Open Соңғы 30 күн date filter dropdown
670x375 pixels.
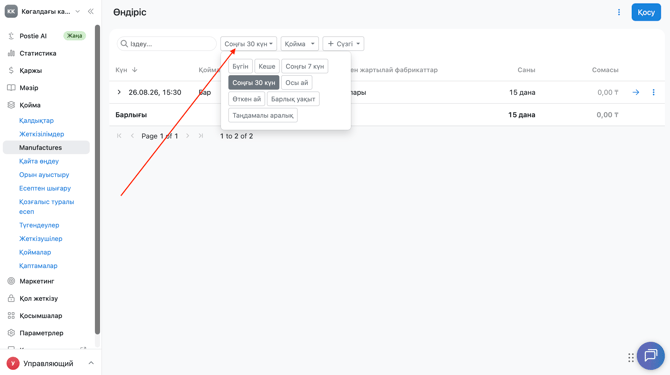point(249,44)
